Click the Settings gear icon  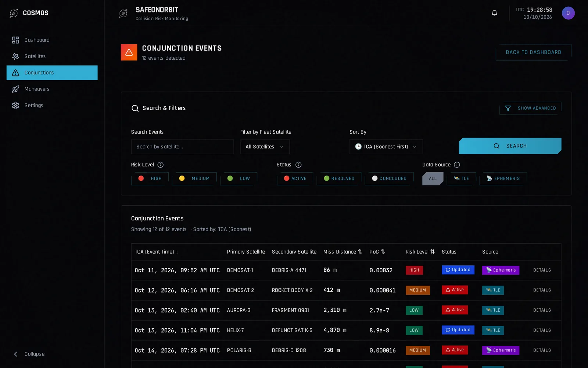(x=15, y=106)
